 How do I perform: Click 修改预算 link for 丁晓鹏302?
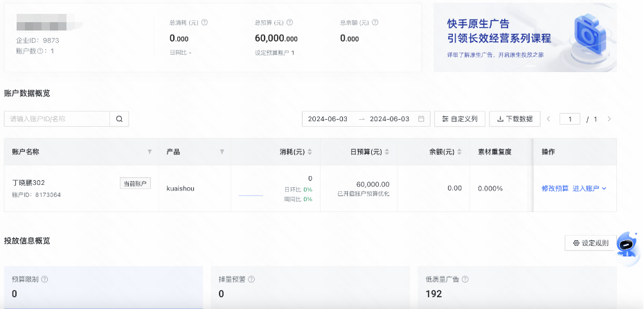[555, 188]
